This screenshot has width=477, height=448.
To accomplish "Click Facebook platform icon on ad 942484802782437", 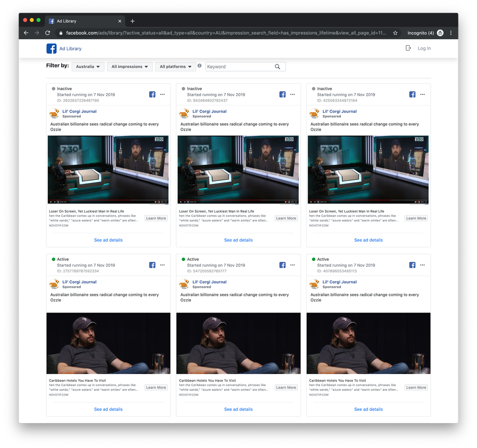I will click(282, 94).
